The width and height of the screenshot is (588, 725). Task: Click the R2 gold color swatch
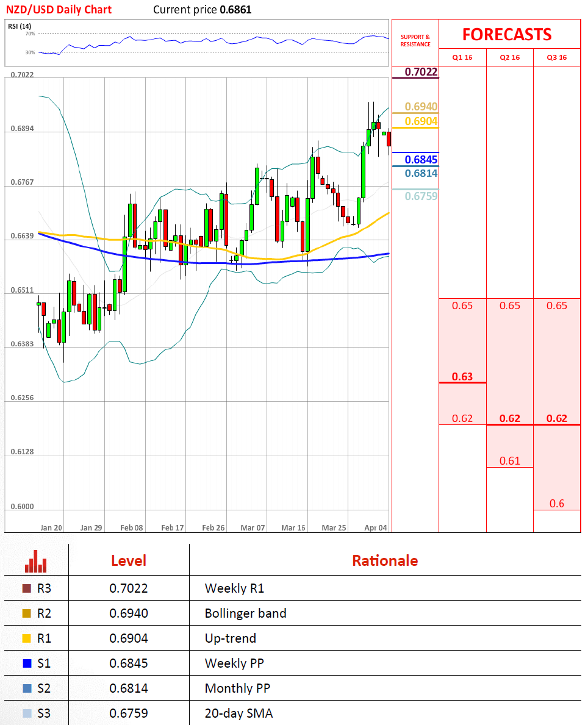coord(27,613)
